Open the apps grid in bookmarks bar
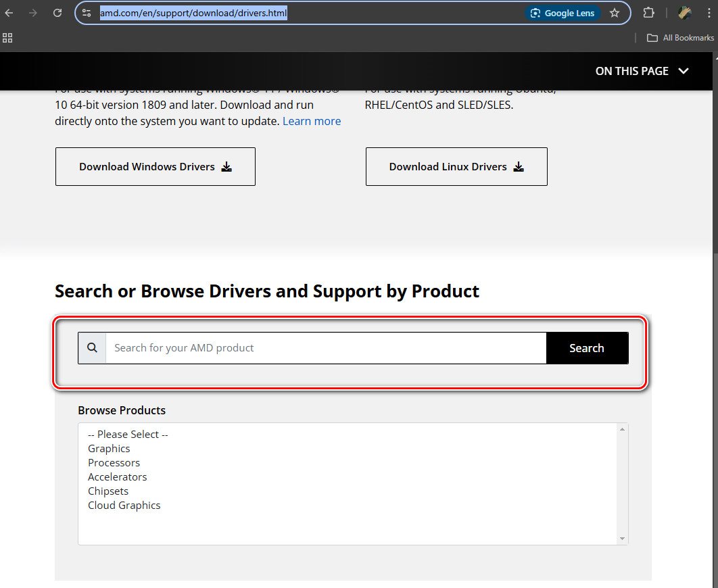This screenshot has height=588, width=718. coord(8,38)
